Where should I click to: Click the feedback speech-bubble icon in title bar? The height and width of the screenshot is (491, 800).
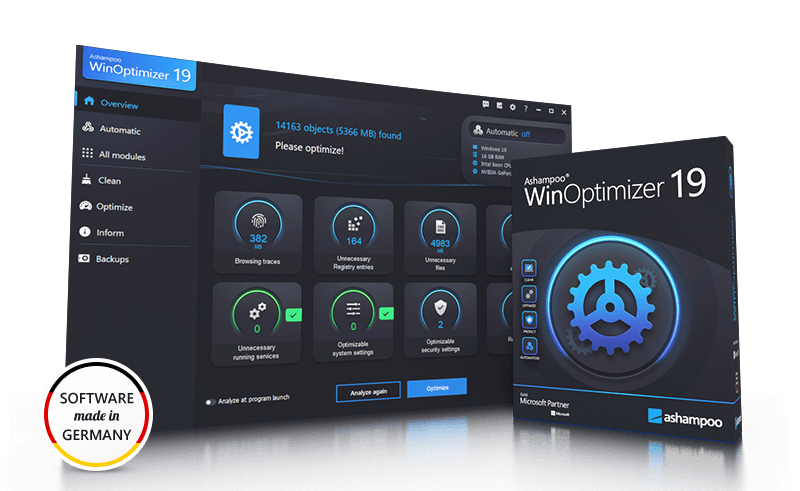485,104
